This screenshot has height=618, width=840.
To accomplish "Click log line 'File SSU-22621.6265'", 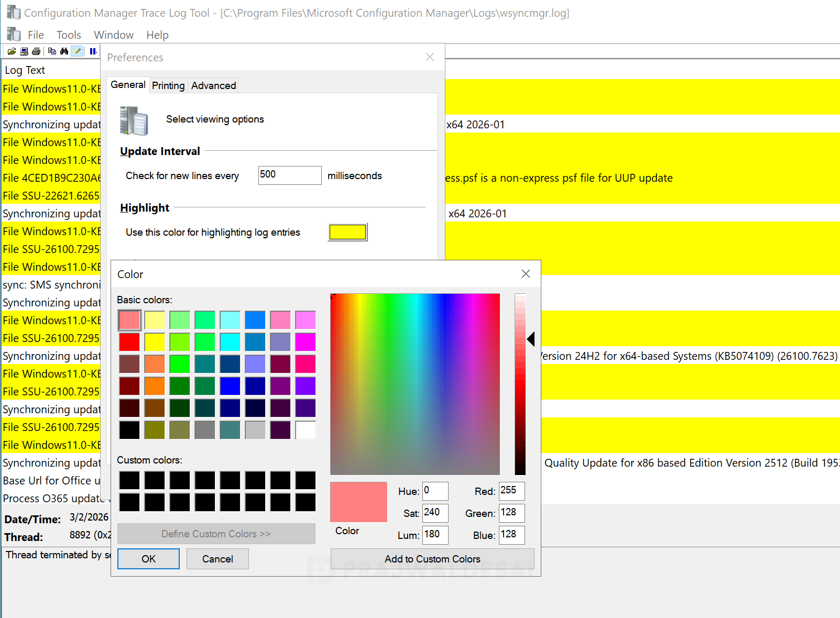I will [51, 196].
